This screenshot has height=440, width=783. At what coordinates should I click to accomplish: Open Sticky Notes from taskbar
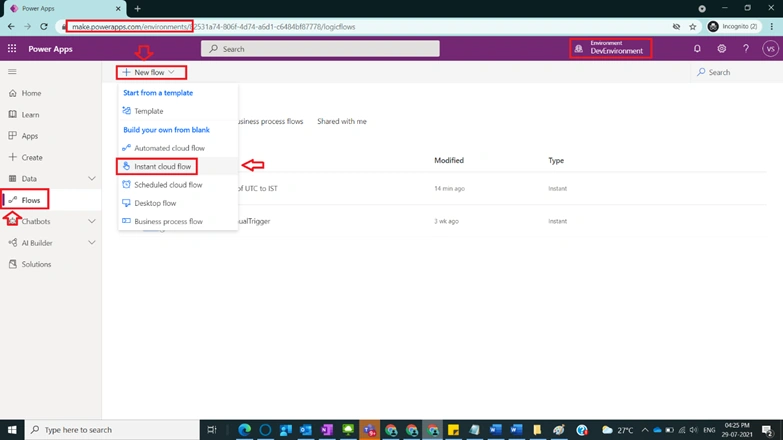453,430
